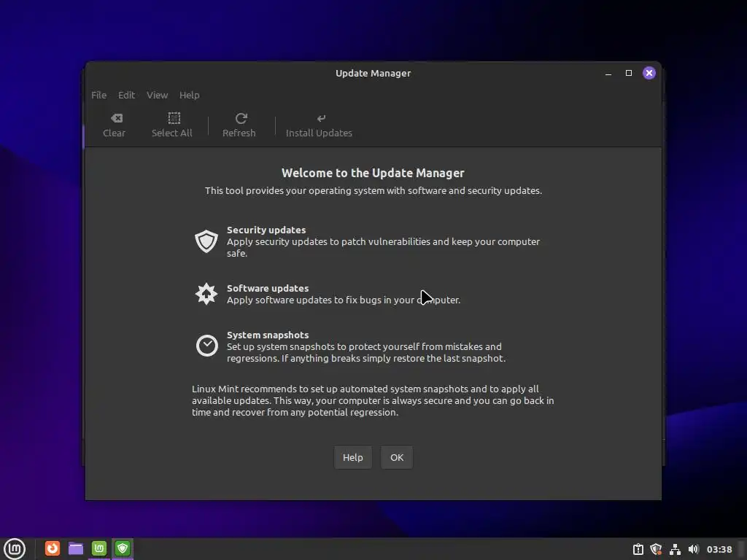This screenshot has width=747, height=560.
Task: Click the "System snapshots" heading
Action: [x=267, y=335]
